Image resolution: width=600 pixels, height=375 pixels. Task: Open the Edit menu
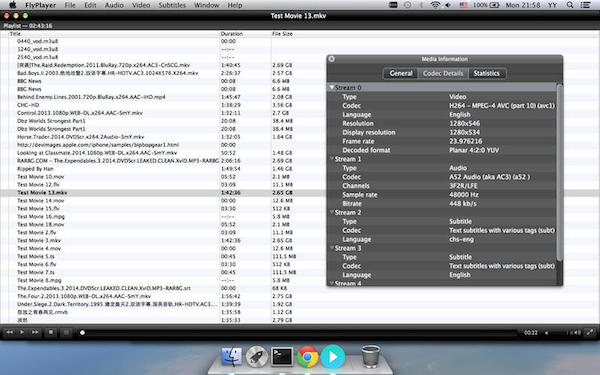coord(90,5)
